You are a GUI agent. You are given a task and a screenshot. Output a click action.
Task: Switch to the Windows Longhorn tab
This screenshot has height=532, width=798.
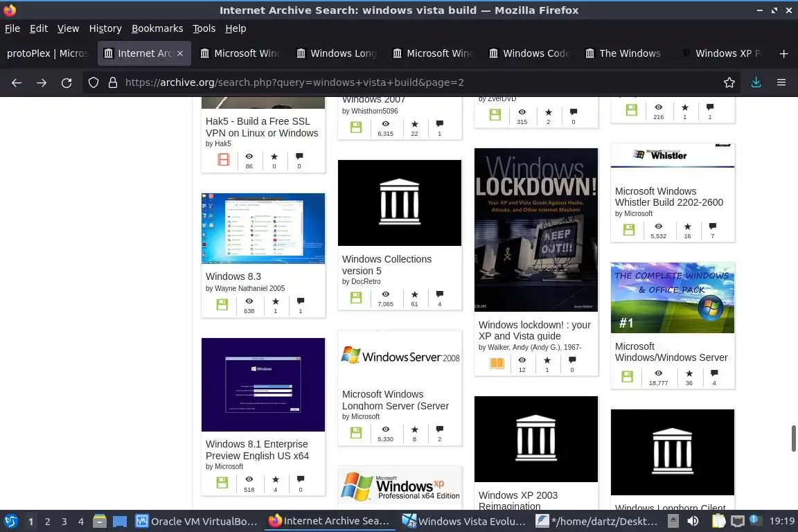(337, 53)
